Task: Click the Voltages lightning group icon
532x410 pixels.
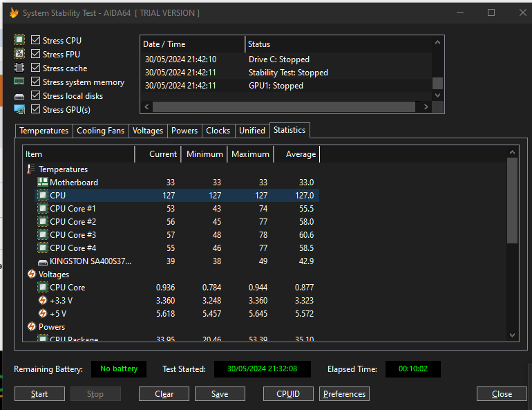Action: click(x=32, y=274)
